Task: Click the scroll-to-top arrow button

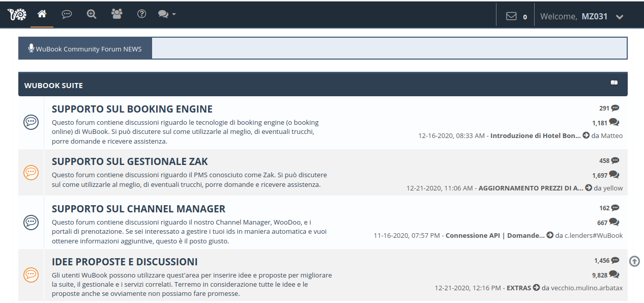Action: coord(634,261)
